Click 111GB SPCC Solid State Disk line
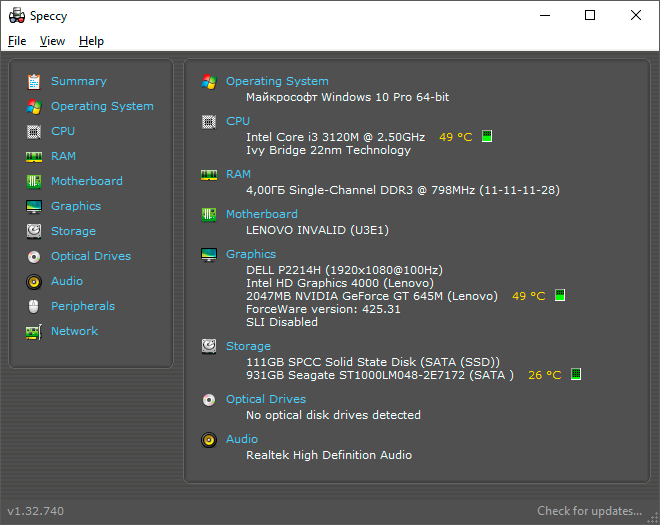The height and width of the screenshot is (525, 660). click(373, 362)
